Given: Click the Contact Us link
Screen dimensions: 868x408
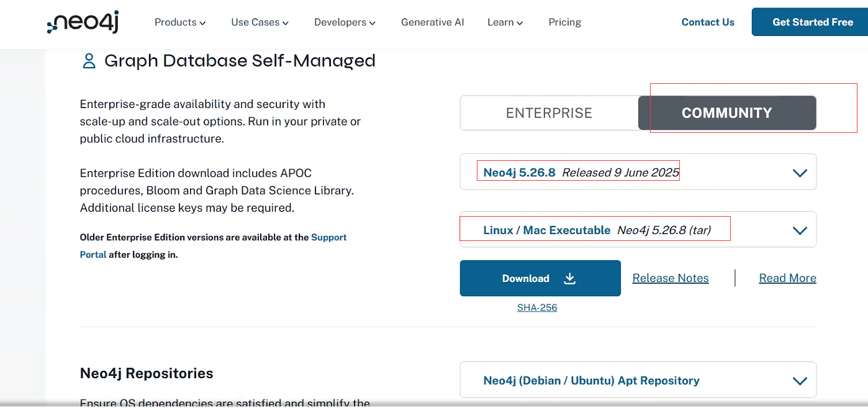Looking at the screenshot, I should point(708,22).
